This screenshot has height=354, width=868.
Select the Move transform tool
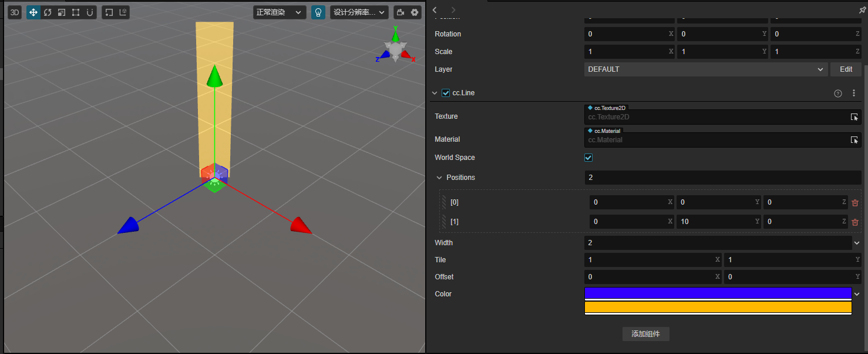[x=33, y=12]
